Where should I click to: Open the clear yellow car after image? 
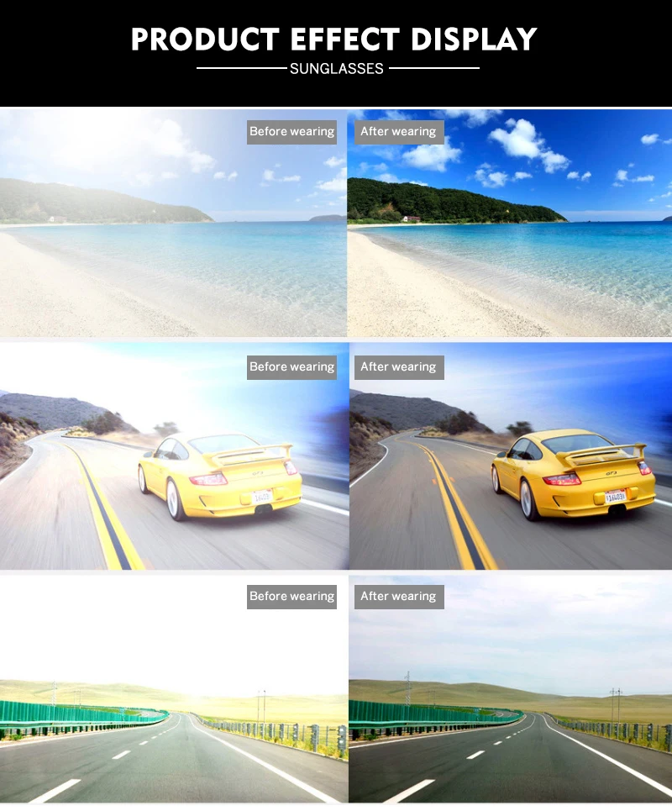(511, 456)
